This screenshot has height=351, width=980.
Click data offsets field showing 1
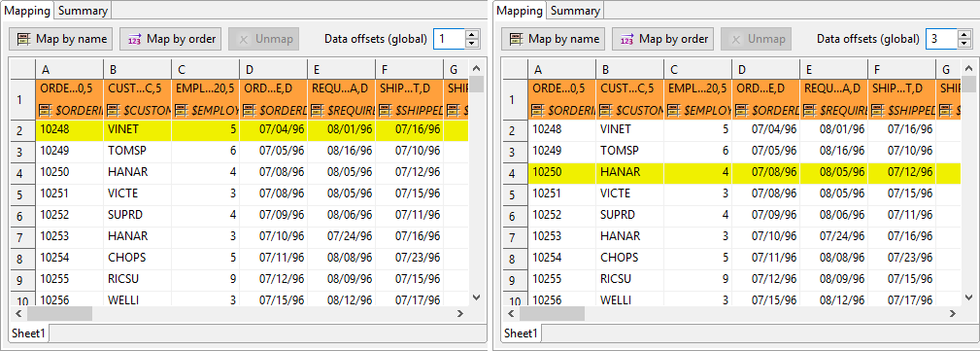click(x=450, y=39)
